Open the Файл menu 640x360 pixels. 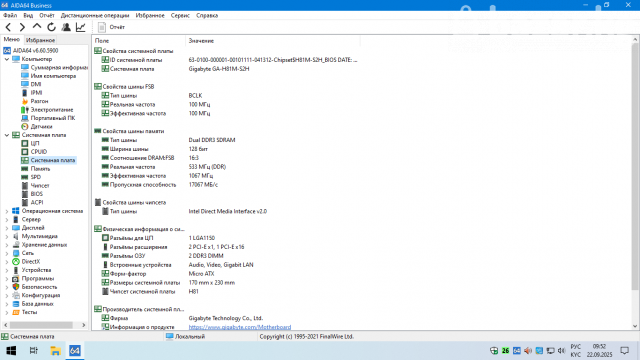click(10, 16)
